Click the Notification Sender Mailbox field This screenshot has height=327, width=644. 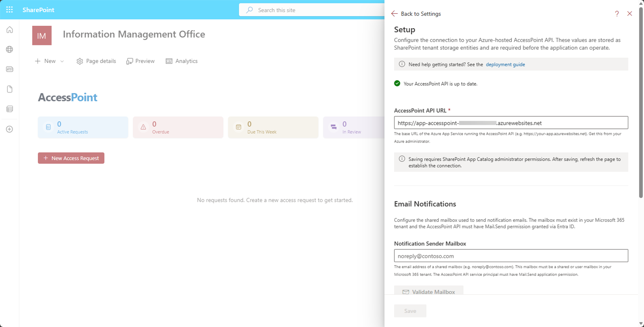510,256
